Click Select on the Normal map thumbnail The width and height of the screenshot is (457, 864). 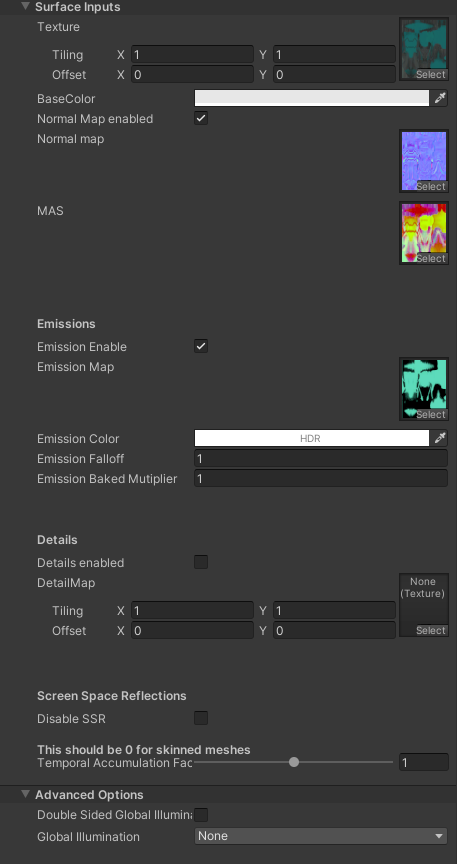431,187
